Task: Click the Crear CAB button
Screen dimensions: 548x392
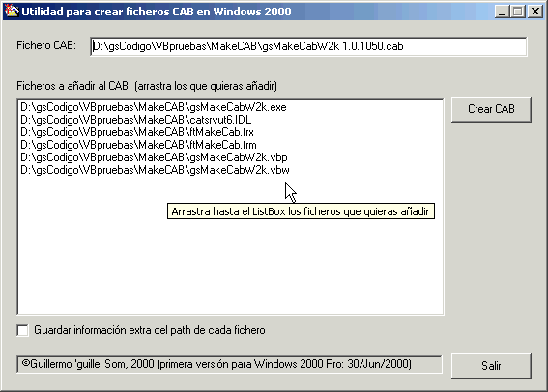Action: point(491,109)
